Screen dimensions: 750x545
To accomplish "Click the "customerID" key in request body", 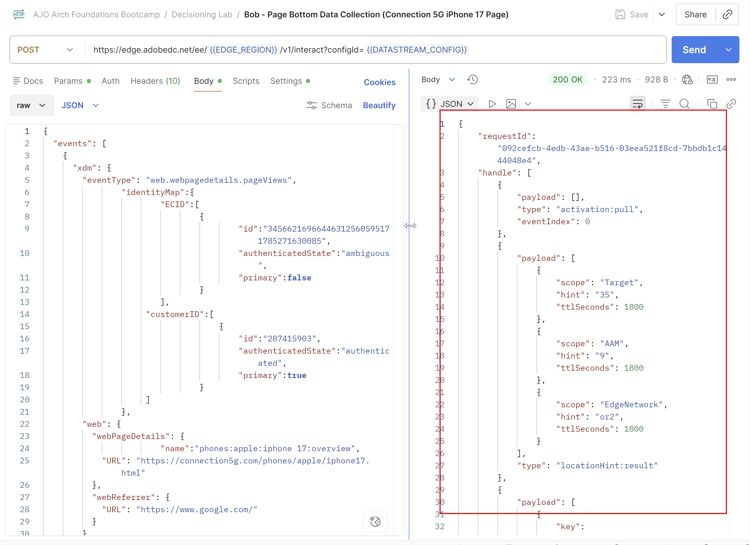I will click(176, 314).
